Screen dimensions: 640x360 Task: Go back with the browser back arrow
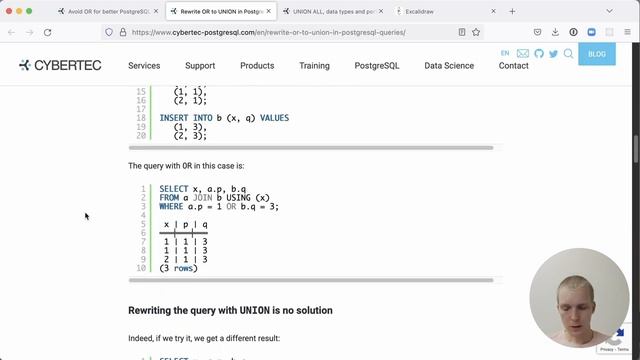point(11,32)
